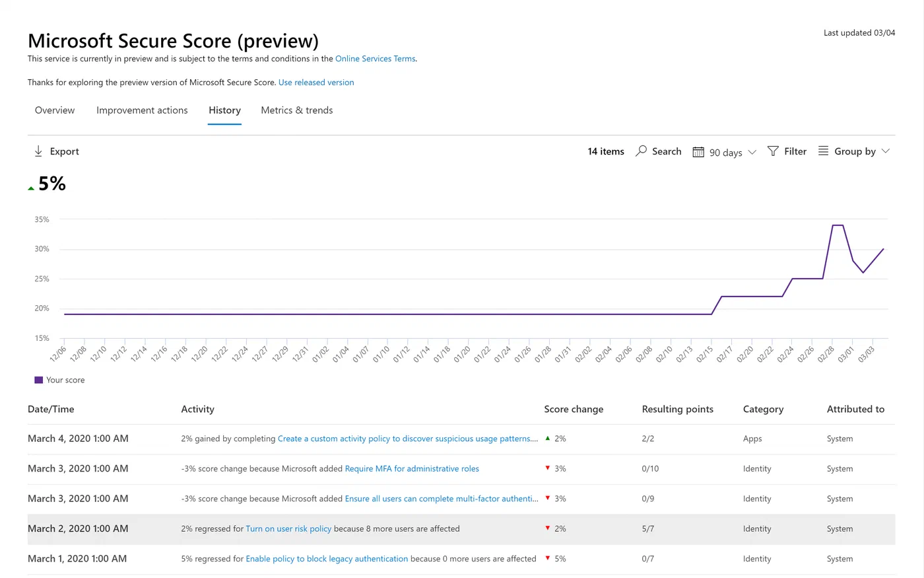Click the 12/06 date label on chart
924x578 pixels.
tap(58, 353)
